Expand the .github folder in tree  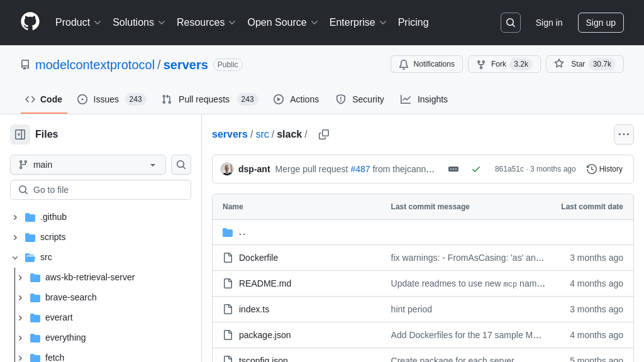(15, 217)
